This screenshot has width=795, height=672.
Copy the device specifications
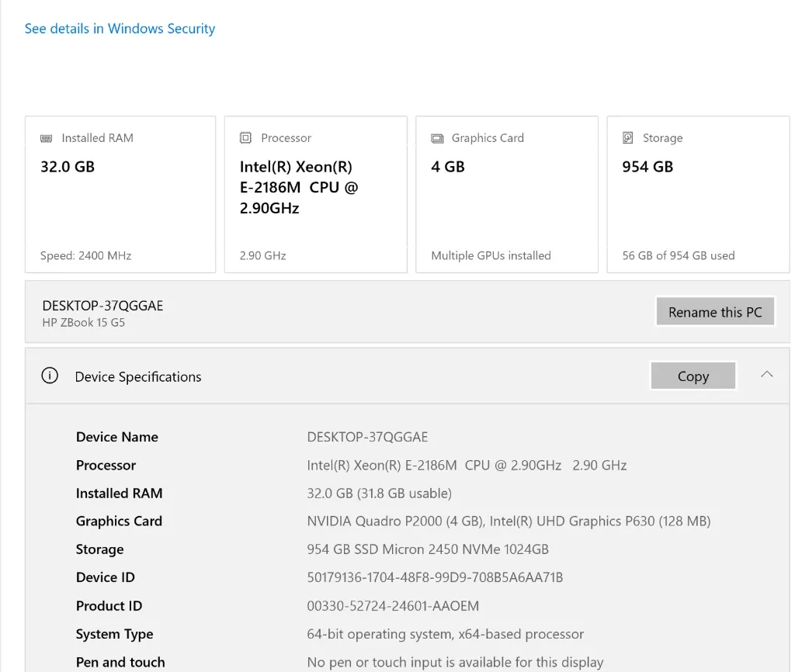point(693,376)
